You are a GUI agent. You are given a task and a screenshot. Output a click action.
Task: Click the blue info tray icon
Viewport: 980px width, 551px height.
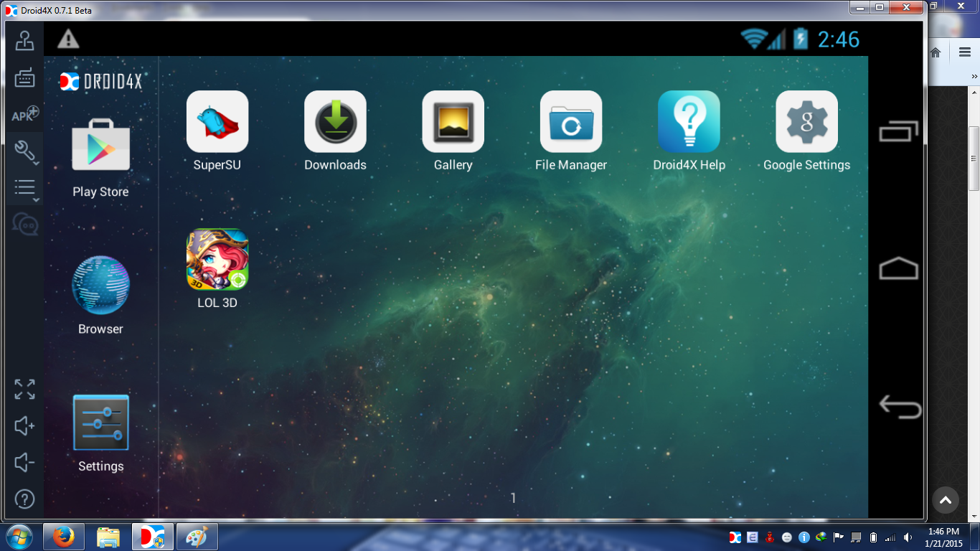coord(804,537)
